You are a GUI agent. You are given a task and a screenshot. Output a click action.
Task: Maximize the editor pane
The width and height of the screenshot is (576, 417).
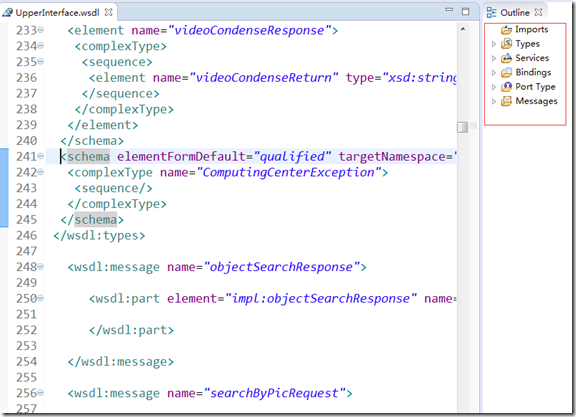(465, 11)
